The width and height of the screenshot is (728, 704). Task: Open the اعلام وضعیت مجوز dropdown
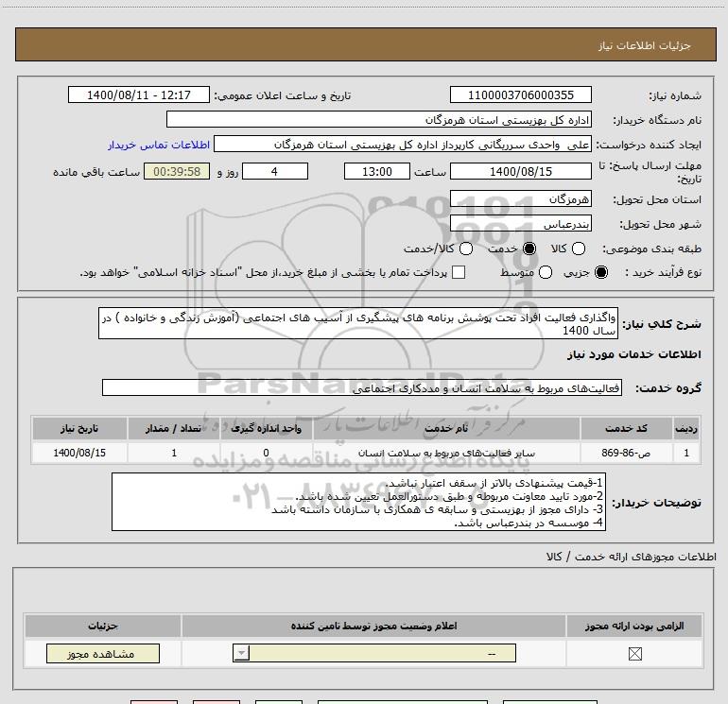coord(374,653)
